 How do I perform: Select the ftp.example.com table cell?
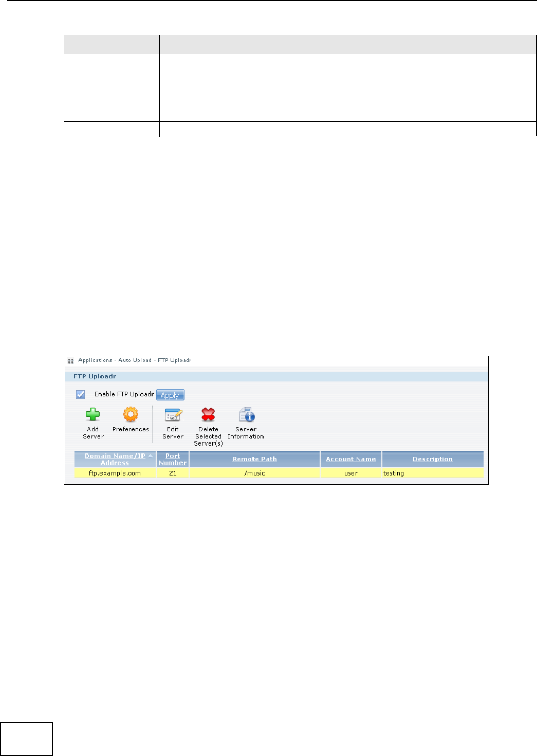pos(115,473)
